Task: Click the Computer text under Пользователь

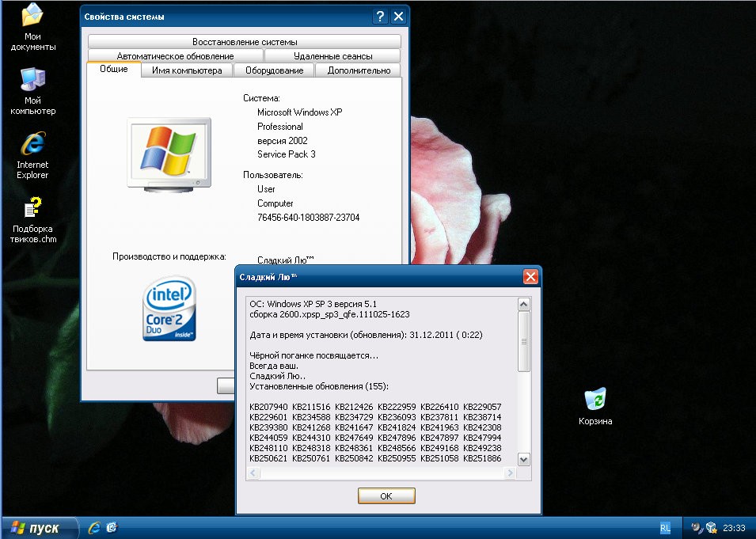Action: pyautogui.click(x=275, y=203)
